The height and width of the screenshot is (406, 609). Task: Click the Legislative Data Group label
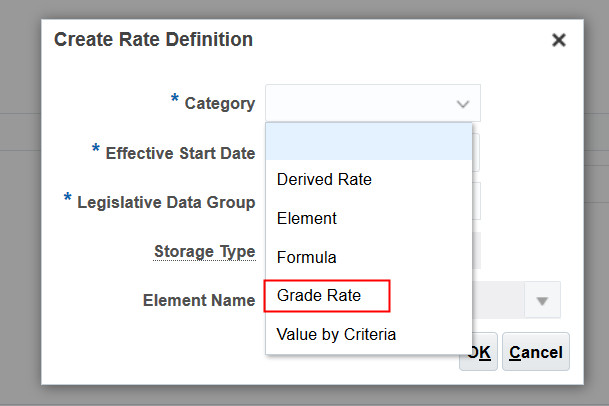[166, 202]
